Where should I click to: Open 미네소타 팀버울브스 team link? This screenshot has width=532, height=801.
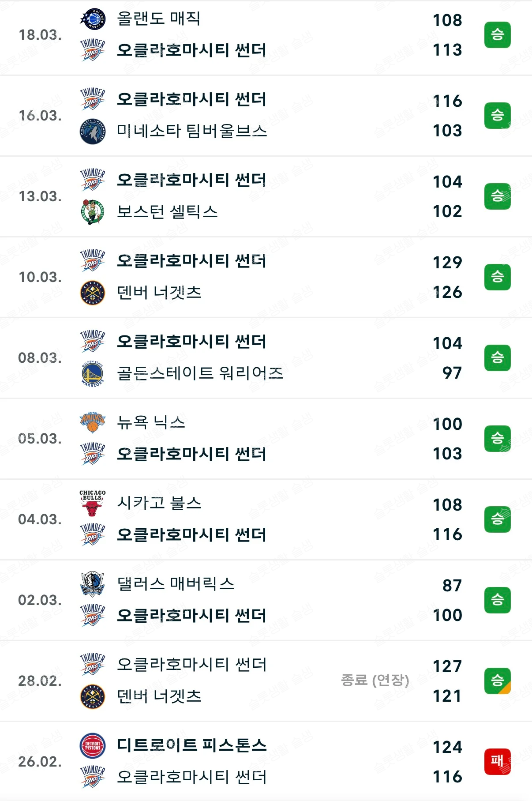click(192, 131)
